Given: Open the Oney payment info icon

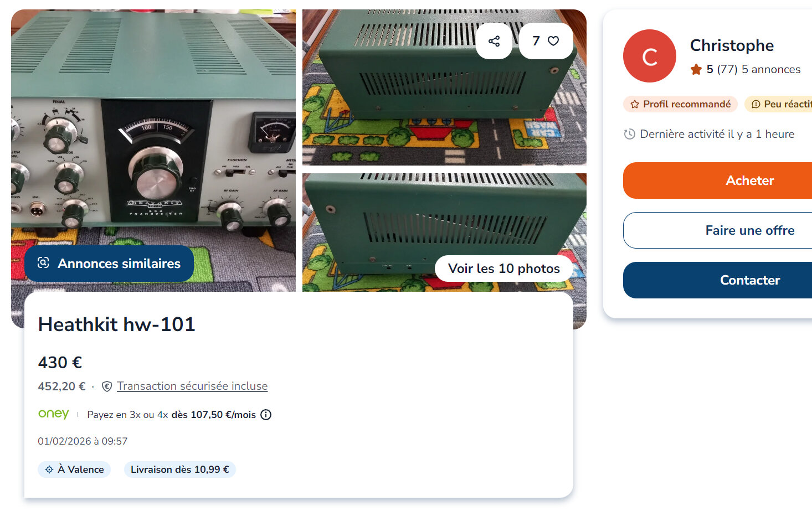Looking at the screenshot, I should tap(266, 415).
